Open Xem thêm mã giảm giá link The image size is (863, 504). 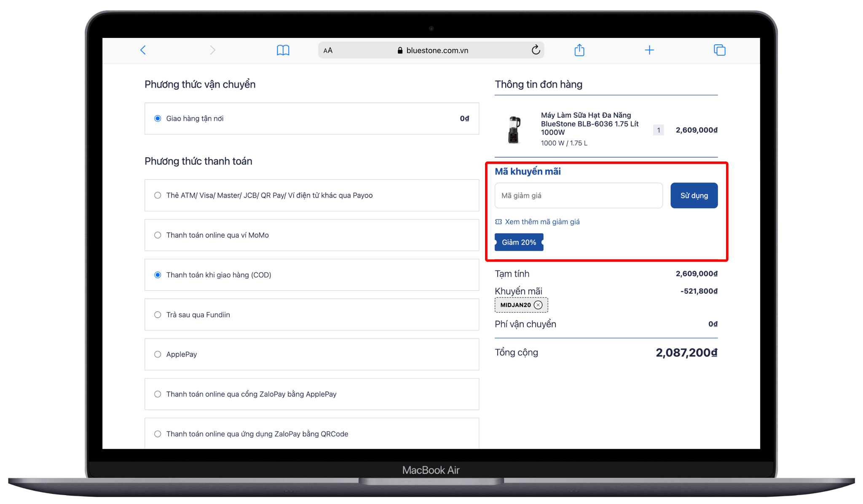pyautogui.click(x=542, y=222)
